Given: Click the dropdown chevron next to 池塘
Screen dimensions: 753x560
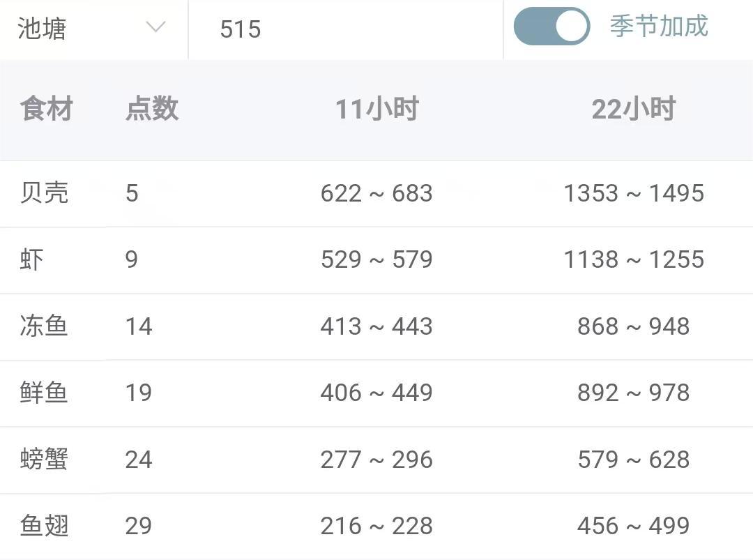Looking at the screenshot, I should (x=155, y=28).
